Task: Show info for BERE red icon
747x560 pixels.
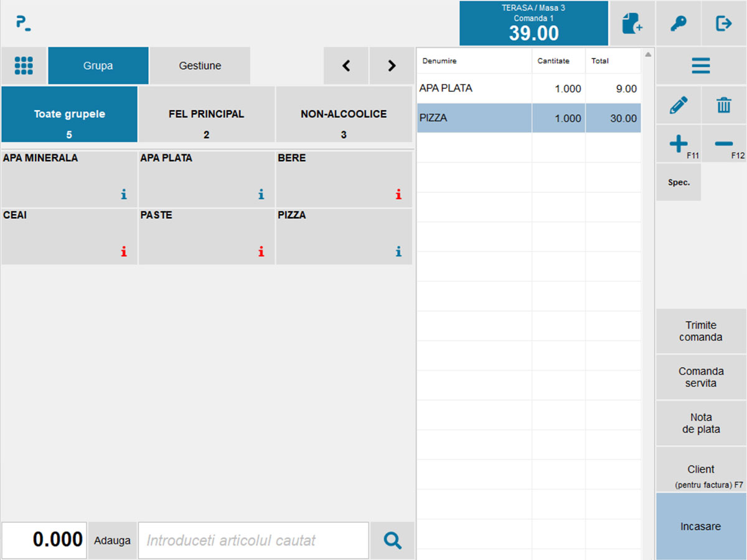Action: pos(398,195)
